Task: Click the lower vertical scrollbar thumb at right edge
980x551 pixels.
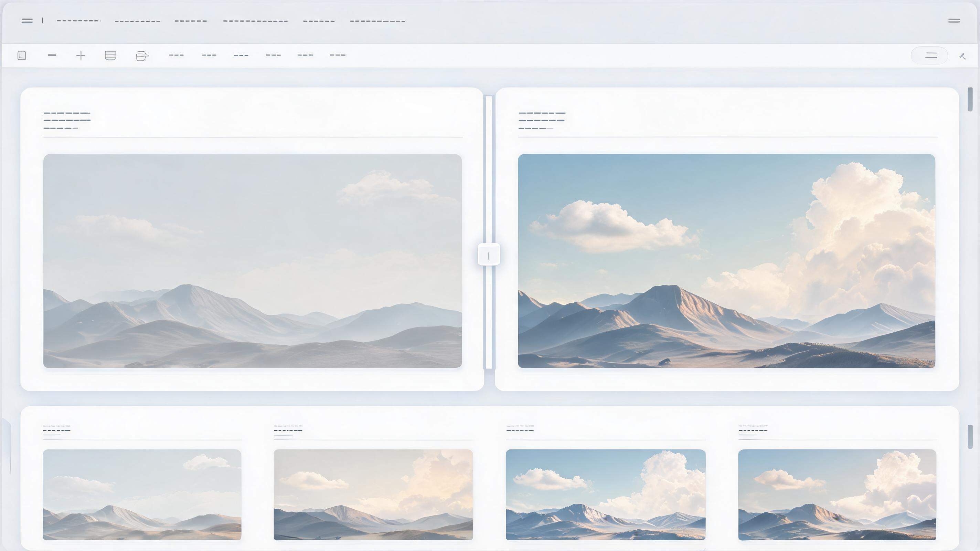Action: [x=970, y=436]
